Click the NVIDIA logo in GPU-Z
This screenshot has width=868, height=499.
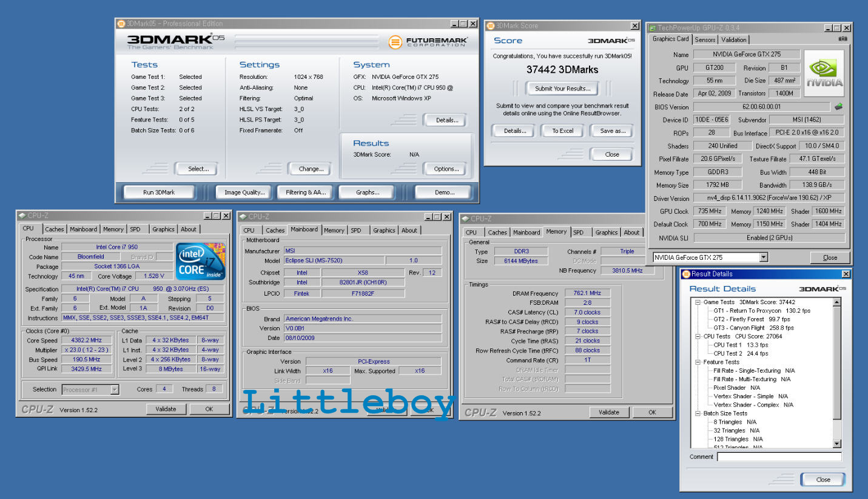[824, 72]
